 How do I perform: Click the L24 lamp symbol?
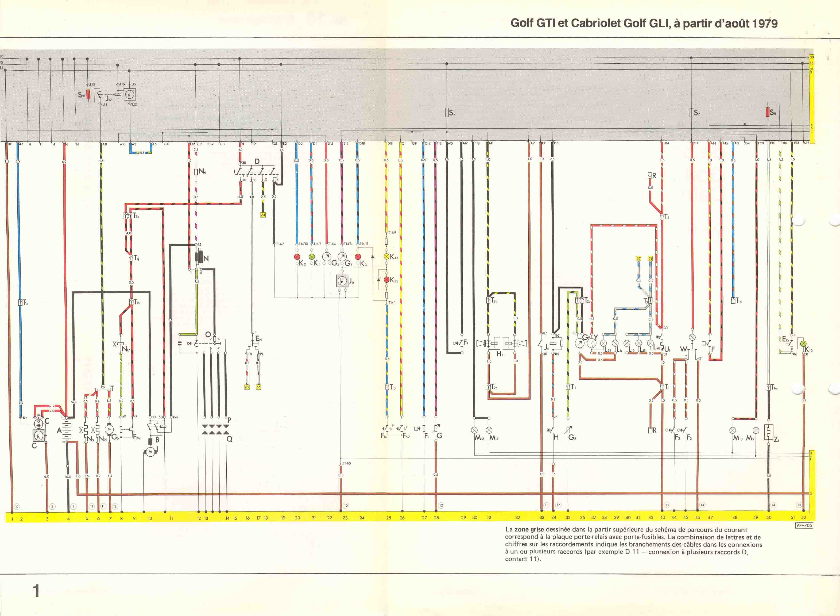click(604, 343)
